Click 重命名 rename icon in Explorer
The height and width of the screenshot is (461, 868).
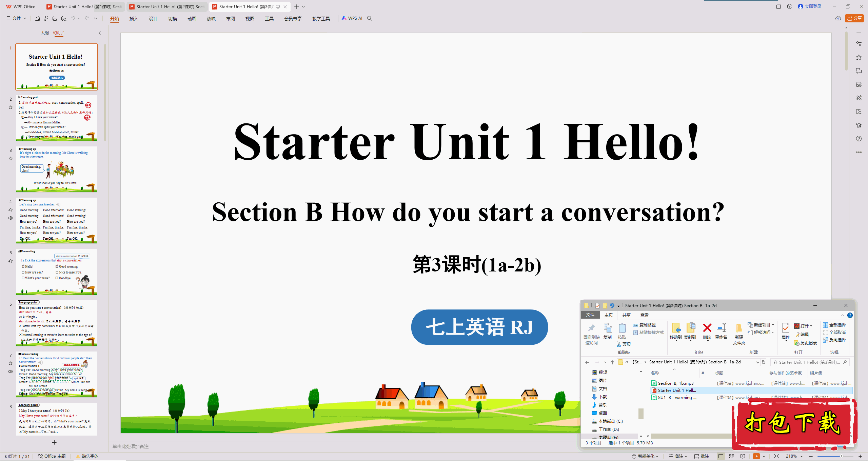click(721, 332)
